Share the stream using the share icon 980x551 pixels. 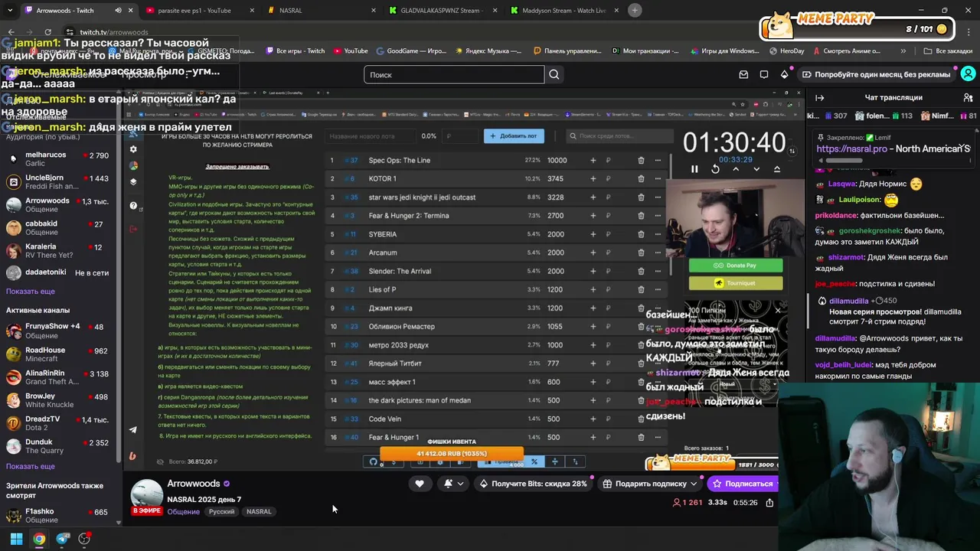click(x=769, y=503)
